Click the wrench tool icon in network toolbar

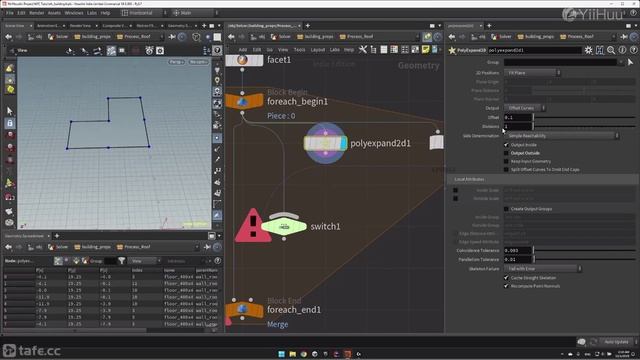tap(362, 50)
